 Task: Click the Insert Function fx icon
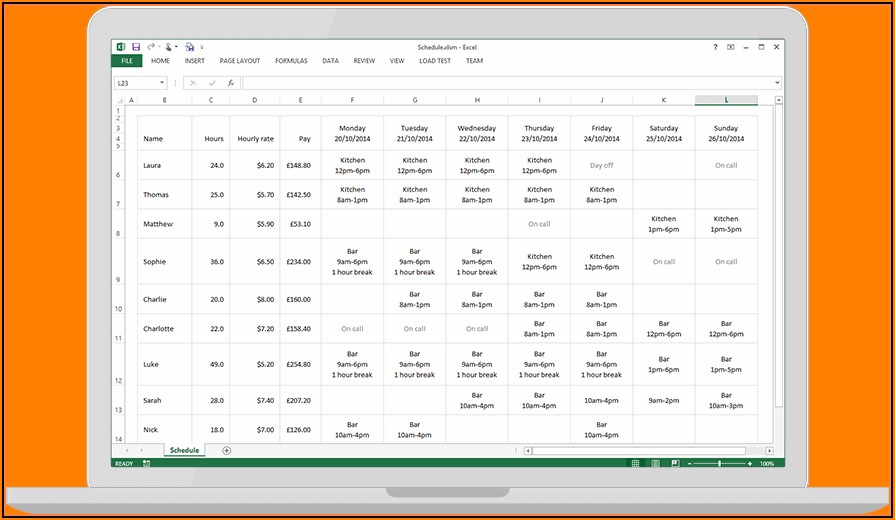(x=230, y=83)
